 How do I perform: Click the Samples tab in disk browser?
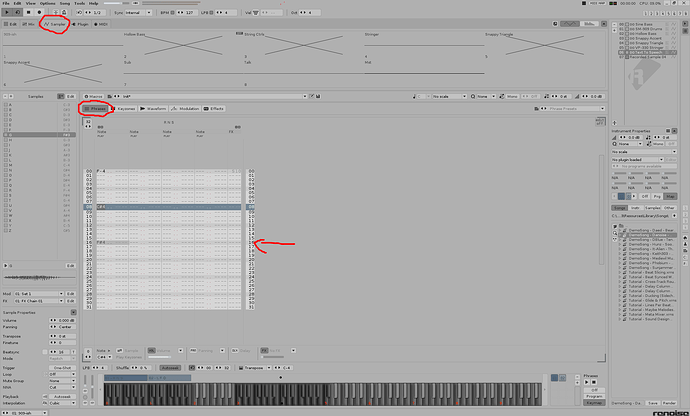point(653,208)
